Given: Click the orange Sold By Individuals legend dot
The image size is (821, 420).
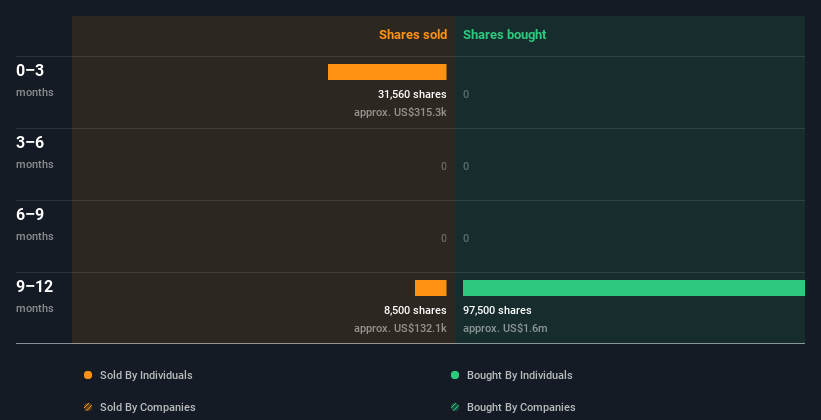Looking at the screenshot, I should [x=88, y=375].
